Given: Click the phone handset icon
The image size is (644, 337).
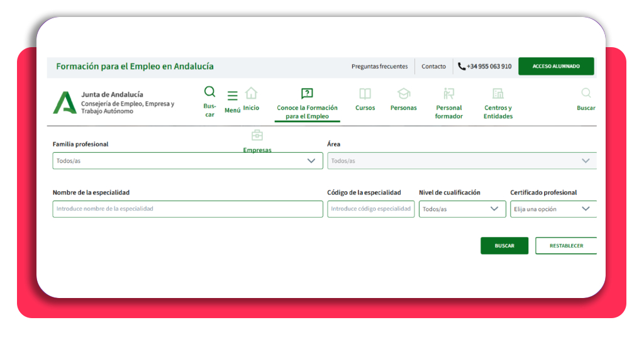Looking at the screenshot, I should tap(462, 66).
